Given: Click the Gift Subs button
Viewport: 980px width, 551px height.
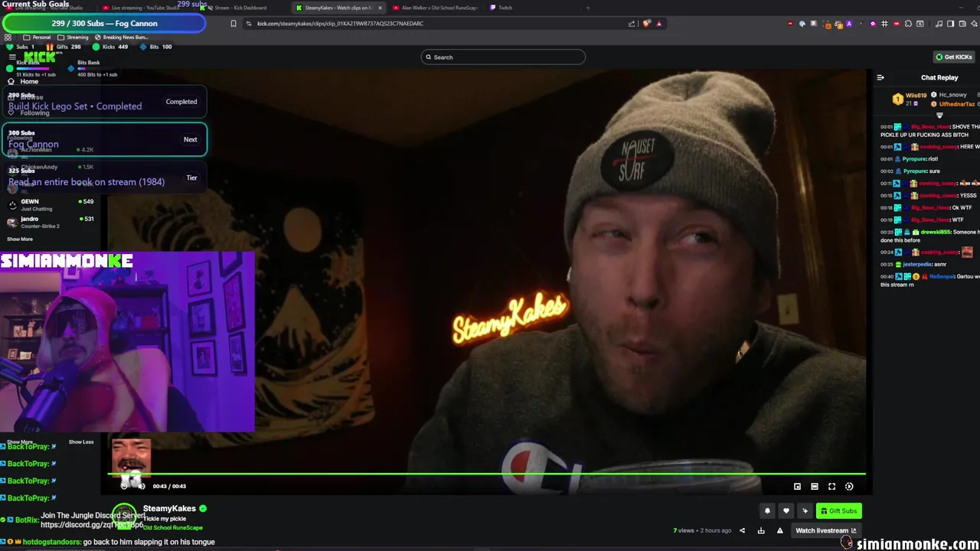Looking at the screenshot, I should 838,510.
